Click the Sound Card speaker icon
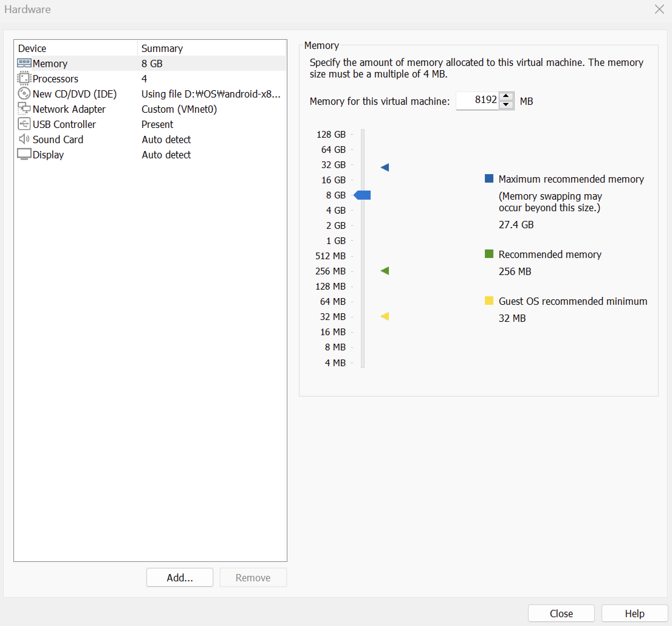Image resolution: width=672 pixels, height=626 pixels. pyautogui.click(x=24, y=139)
